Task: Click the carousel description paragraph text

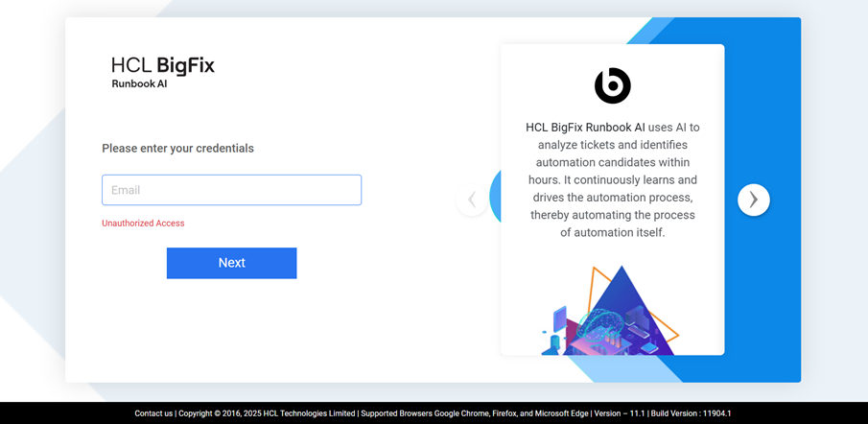Action: tap(613, 180)
